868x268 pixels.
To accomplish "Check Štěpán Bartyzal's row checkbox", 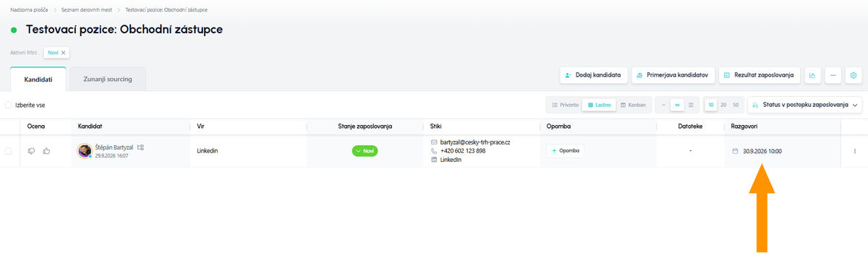I will pos(9,151).
